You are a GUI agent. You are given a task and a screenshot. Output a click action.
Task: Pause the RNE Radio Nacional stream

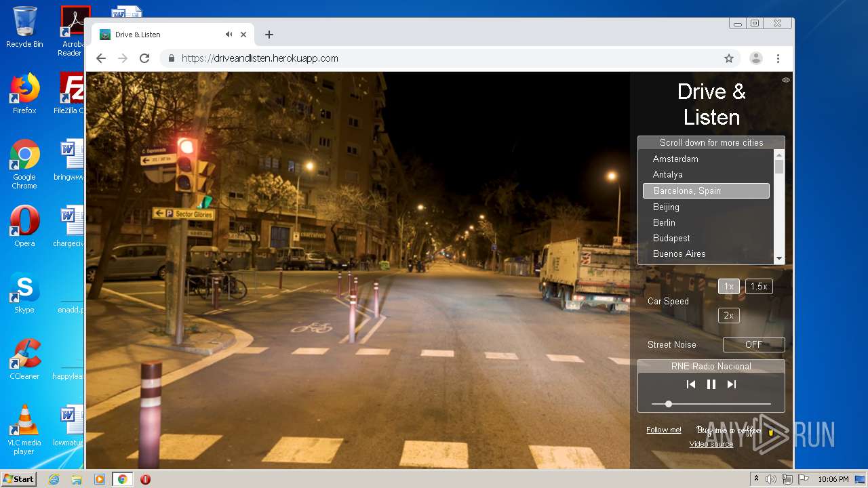point(711,384)
